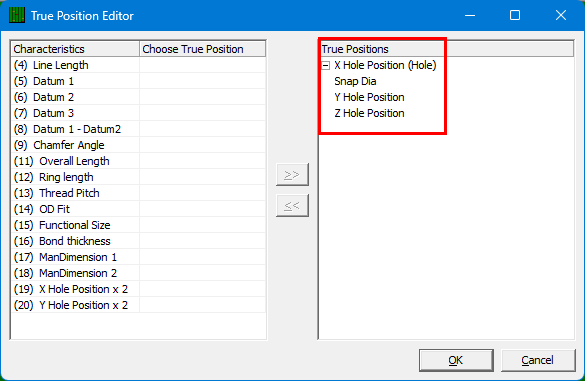Select Snap Dia in True Positions
Viewport: 585px width, 381px height.
[355, 81]
